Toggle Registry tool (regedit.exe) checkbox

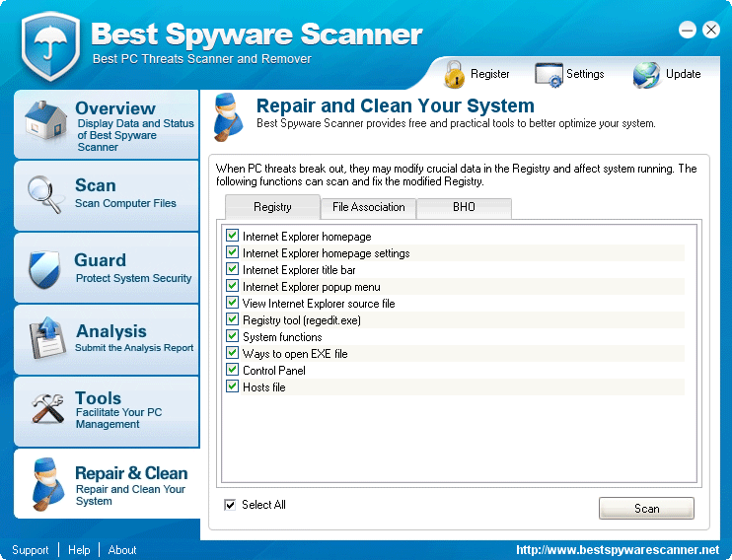coord(232,319)
